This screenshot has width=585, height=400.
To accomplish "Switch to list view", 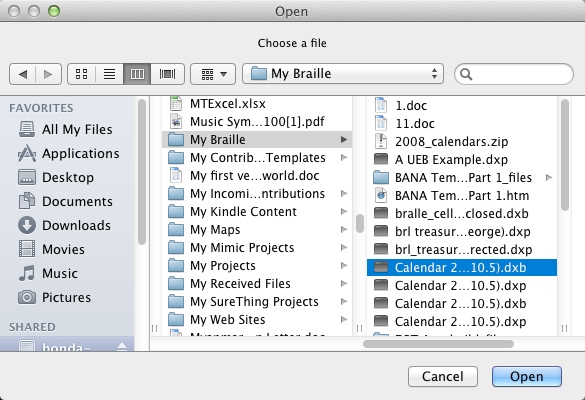I will 109,74.
